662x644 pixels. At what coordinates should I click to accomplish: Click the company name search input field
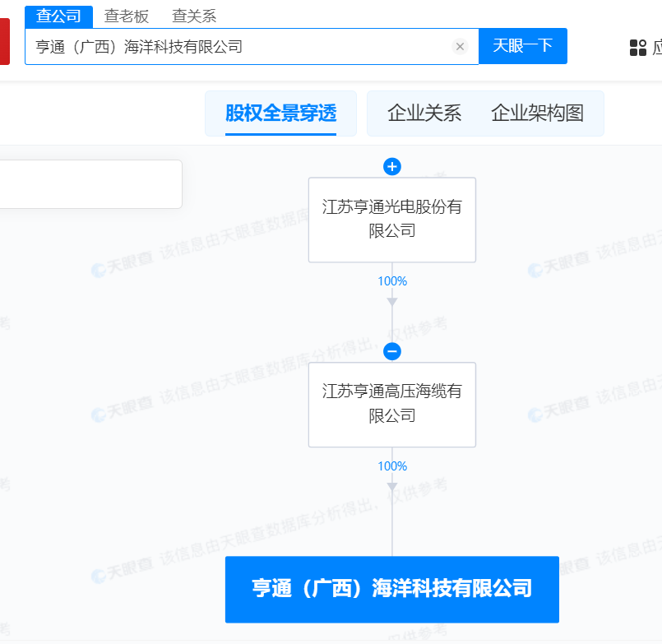252,46
